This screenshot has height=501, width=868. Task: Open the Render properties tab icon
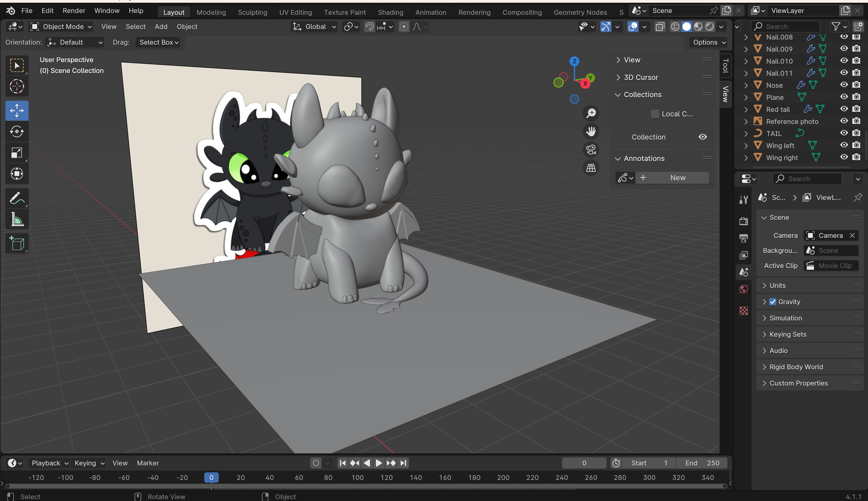click(x=744, y=221)
